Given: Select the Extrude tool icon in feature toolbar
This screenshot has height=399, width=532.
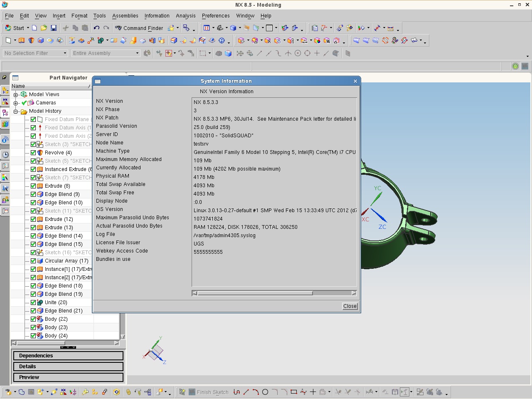Looking at the screenshot, I should point(22,41).
